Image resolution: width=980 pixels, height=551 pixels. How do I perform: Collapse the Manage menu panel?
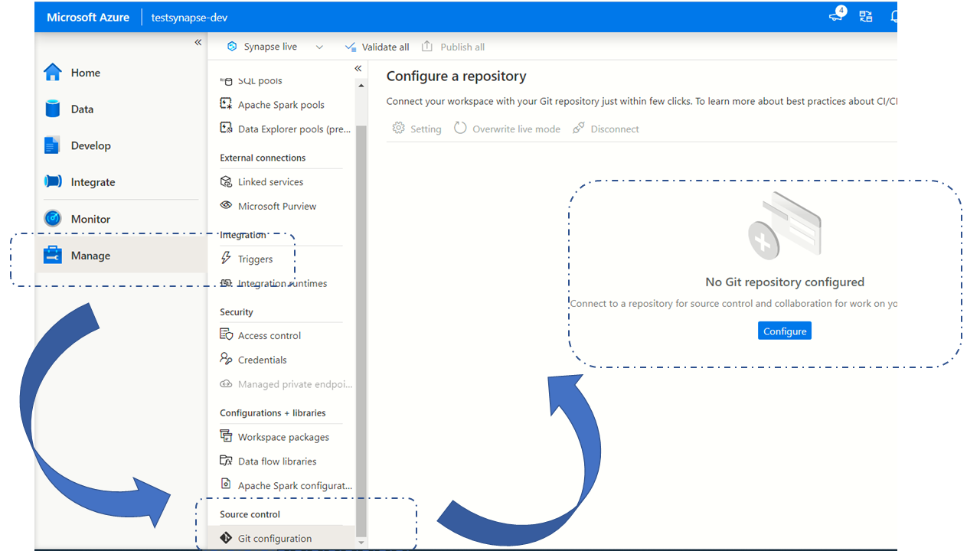pyautogui.click(x=358, y=69)
